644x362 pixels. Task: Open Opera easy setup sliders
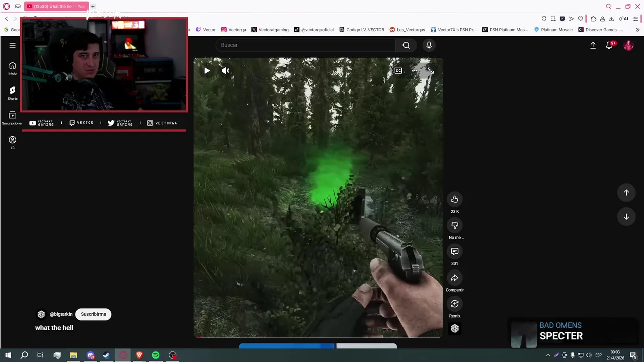(636, 19)
